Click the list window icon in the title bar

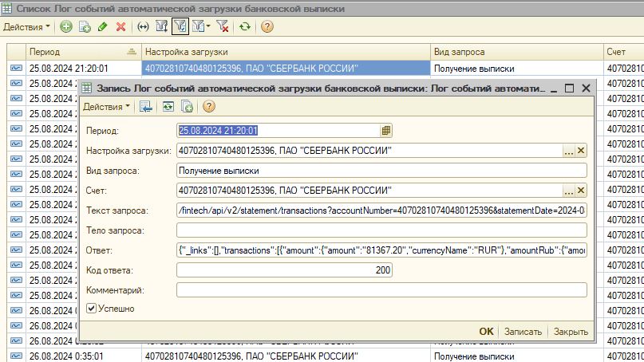tap(7, 8)
